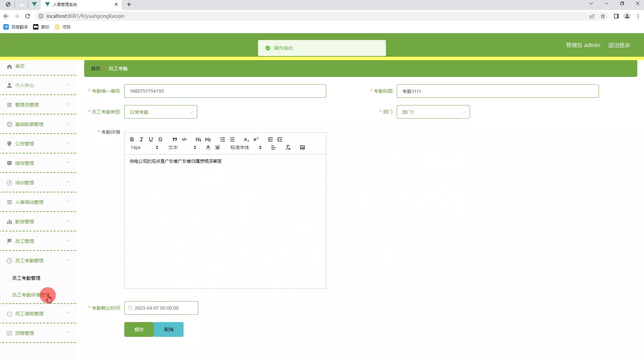Insert a blockquote in the editor
The height and width of the screenshot is (360, 644).
(x=175, y=139)
